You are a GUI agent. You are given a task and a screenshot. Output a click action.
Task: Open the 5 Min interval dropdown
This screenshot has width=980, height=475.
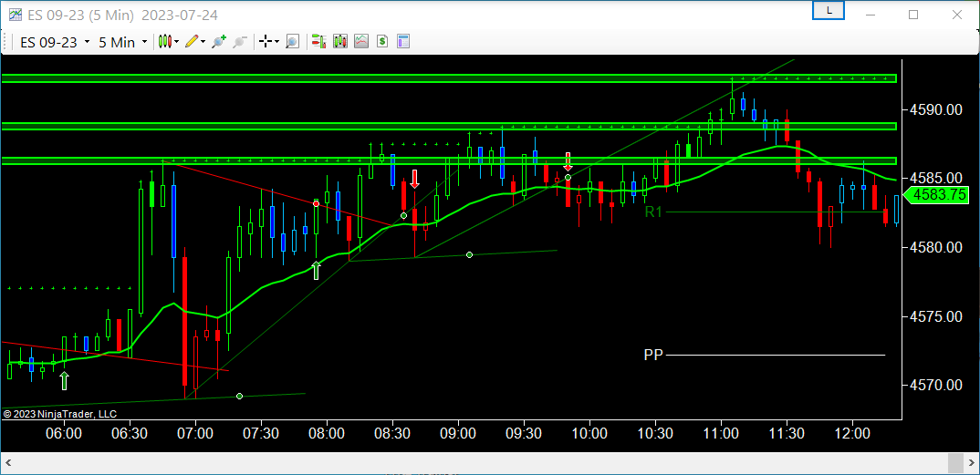coord(122,42)
